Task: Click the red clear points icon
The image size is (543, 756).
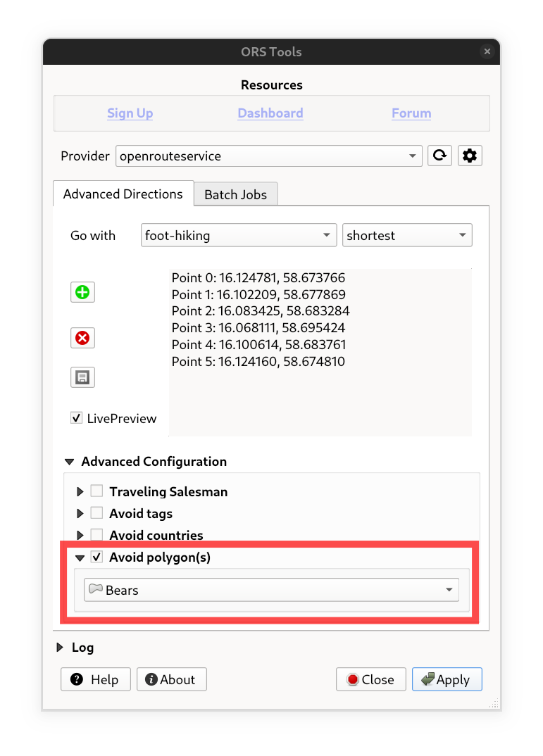Action: [x=82, y=339]
